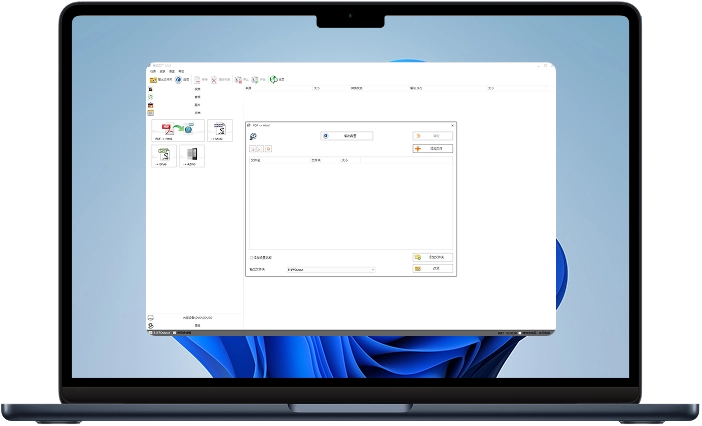The width and height of the screenshot is (702, 426).
Task: Tick the checkbox at dialog's bottom-left
Action: coord(251,257)
